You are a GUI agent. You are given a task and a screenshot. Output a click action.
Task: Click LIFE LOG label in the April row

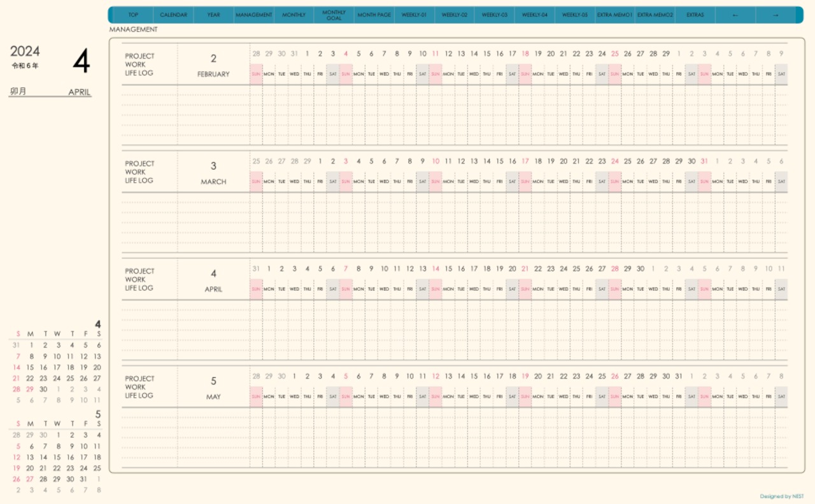click(139, 288)
